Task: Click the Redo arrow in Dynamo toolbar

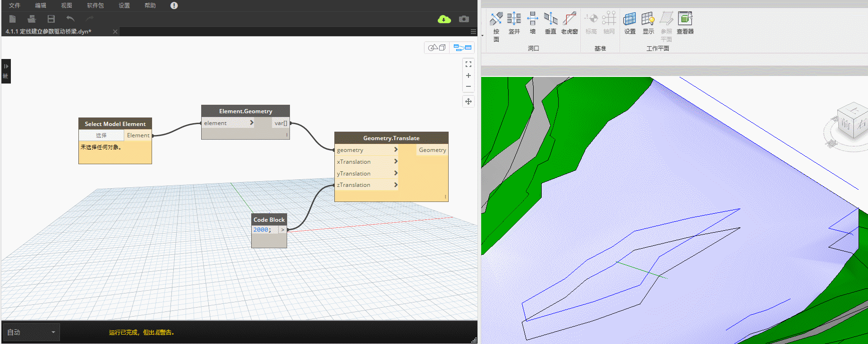Action: pos(90,19)
